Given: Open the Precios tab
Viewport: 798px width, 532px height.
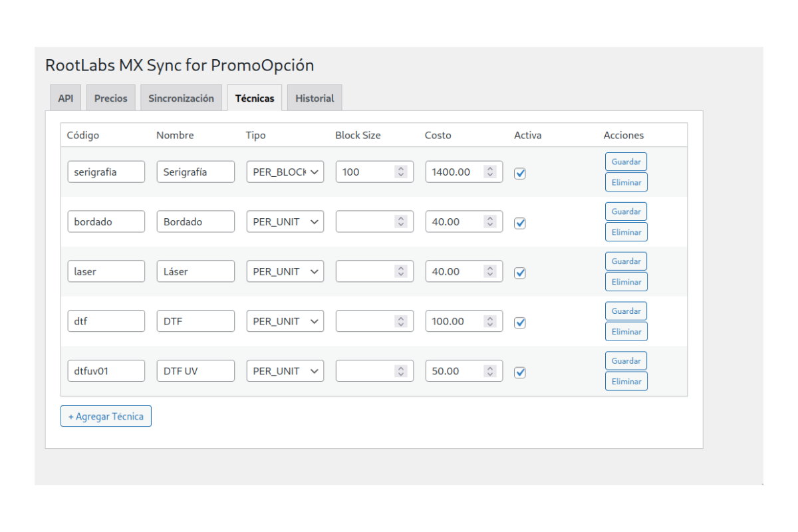Looking at the screenshot, I should tap(110, 98).
